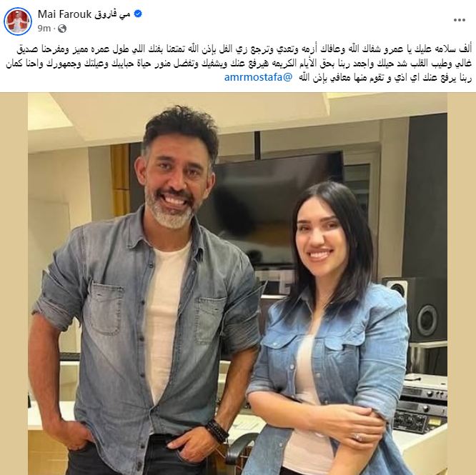Screen dimensions: 476x475
Task: Click the second line of the post text
Action: tap(239, 64)
